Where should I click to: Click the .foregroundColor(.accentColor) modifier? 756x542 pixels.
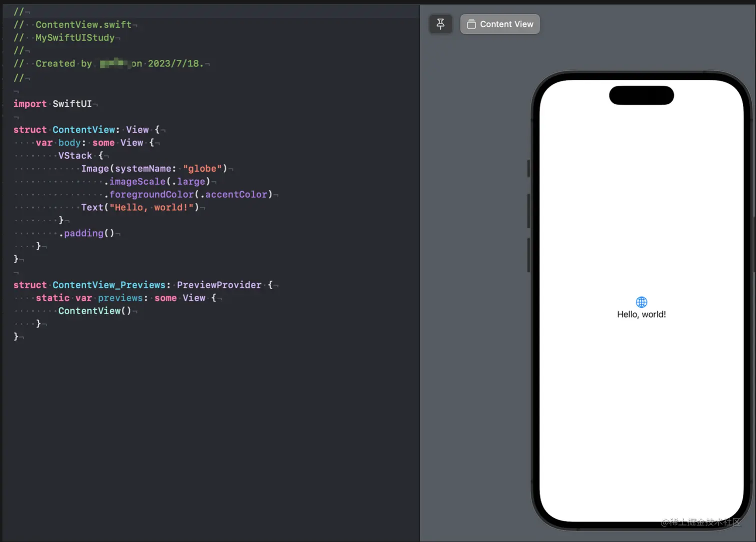188,195
